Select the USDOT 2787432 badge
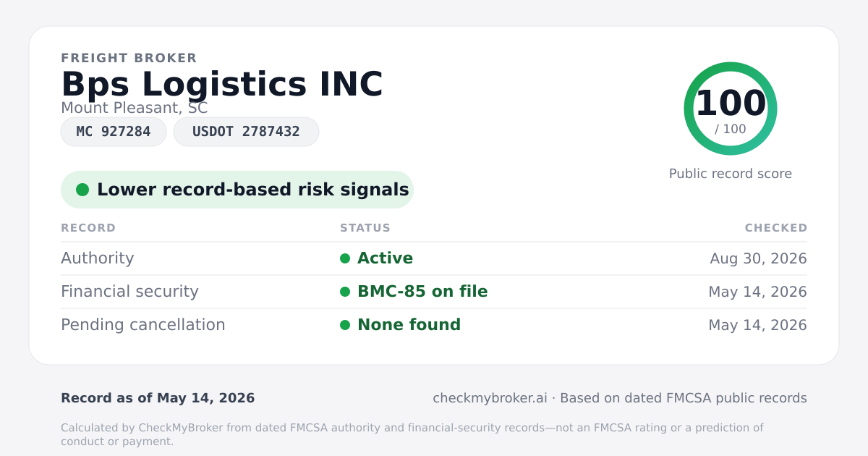The height and width of the screenshot is (456, 868). click(246, 132)
